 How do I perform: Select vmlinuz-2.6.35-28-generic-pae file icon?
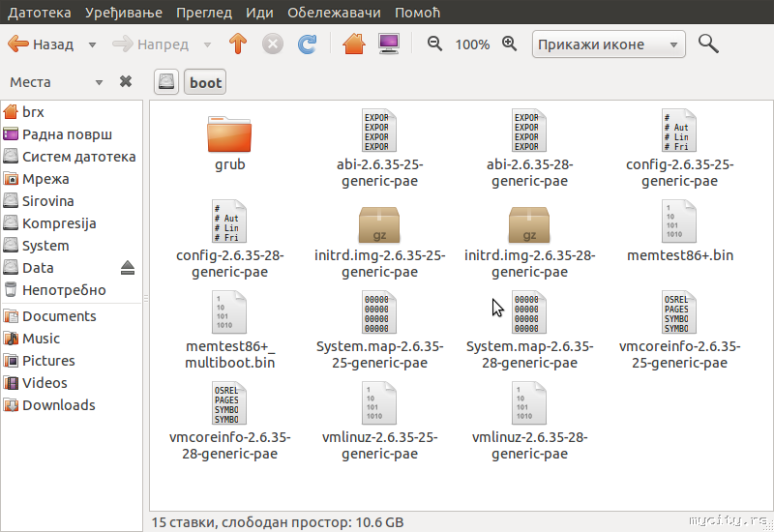529,402
